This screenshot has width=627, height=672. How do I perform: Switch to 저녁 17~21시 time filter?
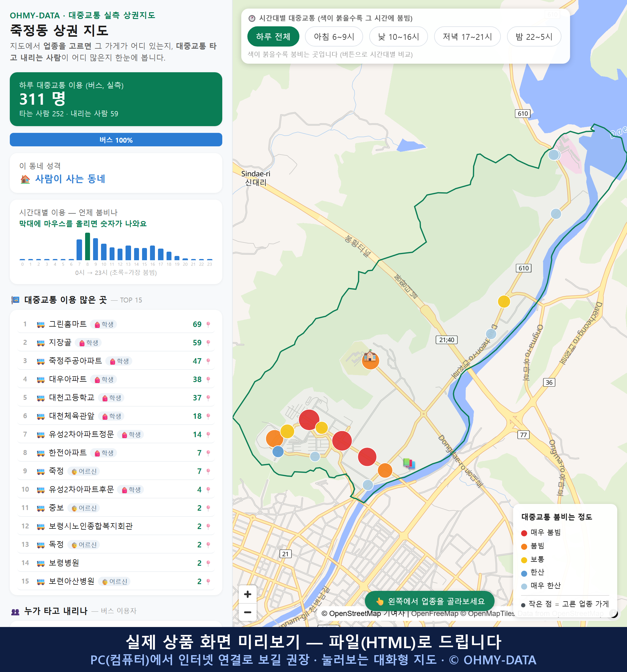click(x=467, y=36)
